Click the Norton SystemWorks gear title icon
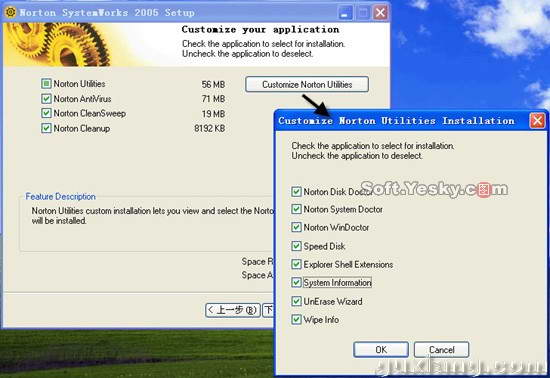 [x=11, y=12]
